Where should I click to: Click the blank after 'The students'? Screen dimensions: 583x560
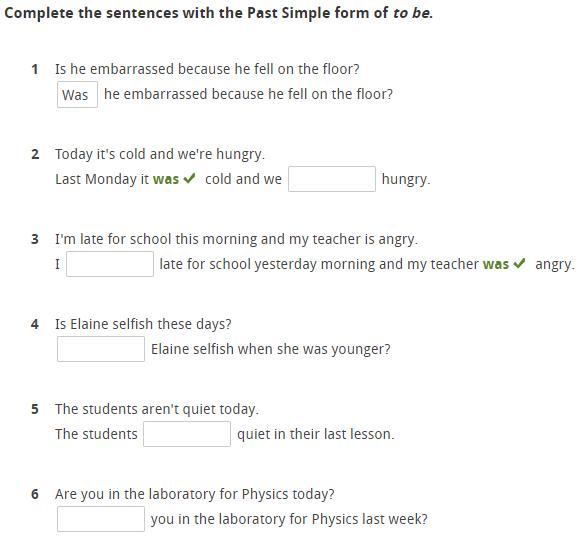187,434
